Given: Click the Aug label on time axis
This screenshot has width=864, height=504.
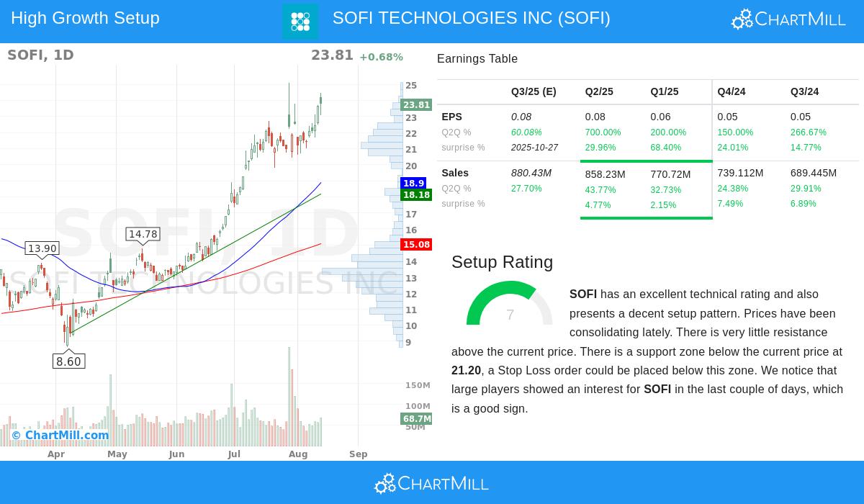Looking at the screenshot, I should (x=298, y=454).
